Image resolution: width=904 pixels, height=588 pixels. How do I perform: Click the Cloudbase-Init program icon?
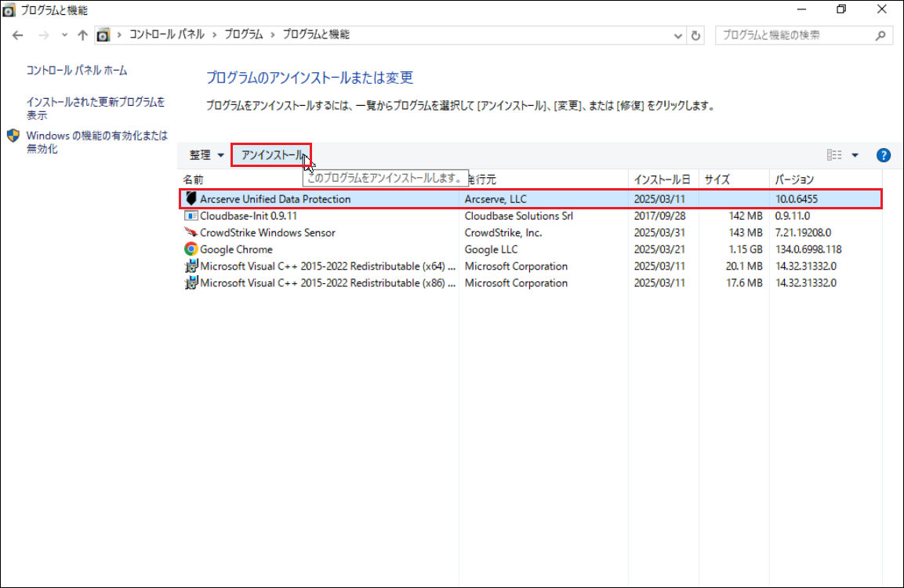191,216
